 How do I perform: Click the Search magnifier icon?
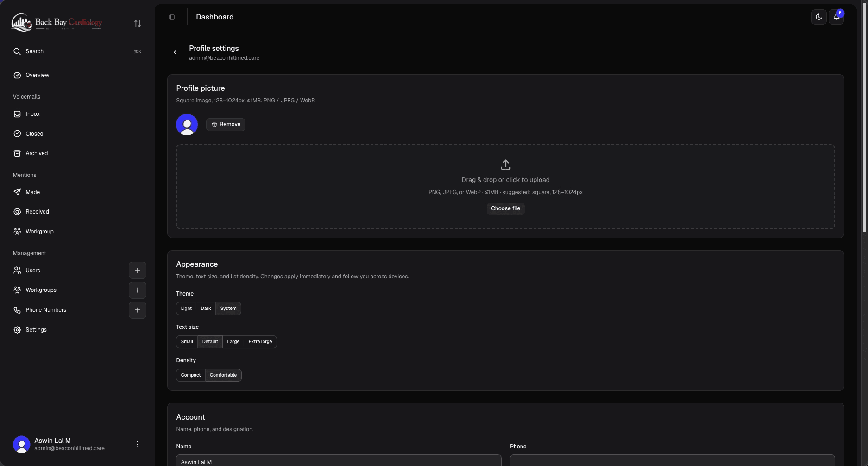pyautogui.click(x=17, y=51)
